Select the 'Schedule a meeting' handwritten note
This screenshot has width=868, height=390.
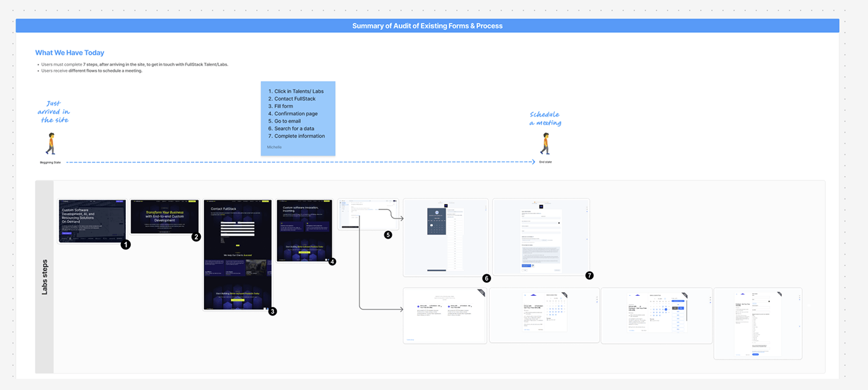tap(546, 118)
